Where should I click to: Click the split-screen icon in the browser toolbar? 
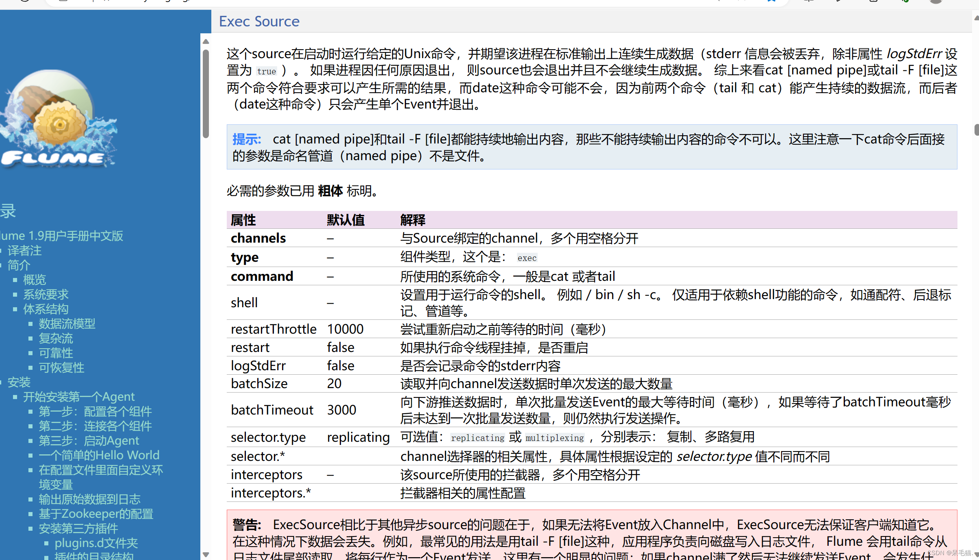click(x=809, y=1)
